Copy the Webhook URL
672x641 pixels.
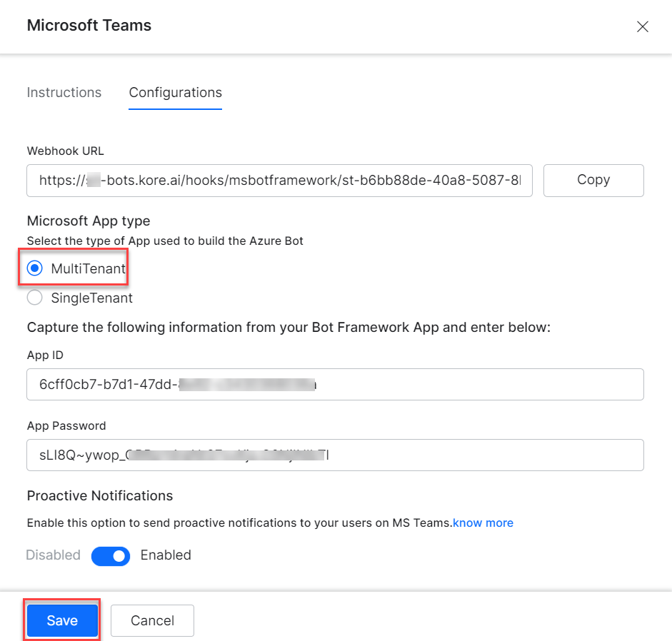[x=593, y=181]
